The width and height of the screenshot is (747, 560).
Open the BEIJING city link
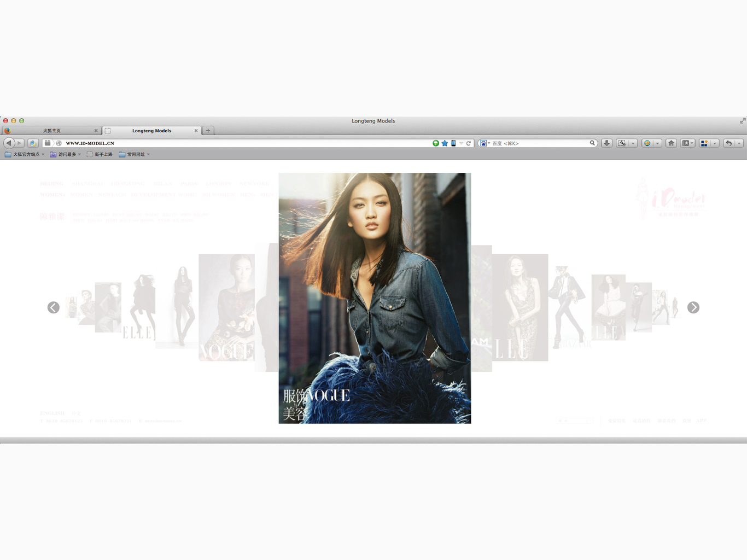click(x=51, y=184)
